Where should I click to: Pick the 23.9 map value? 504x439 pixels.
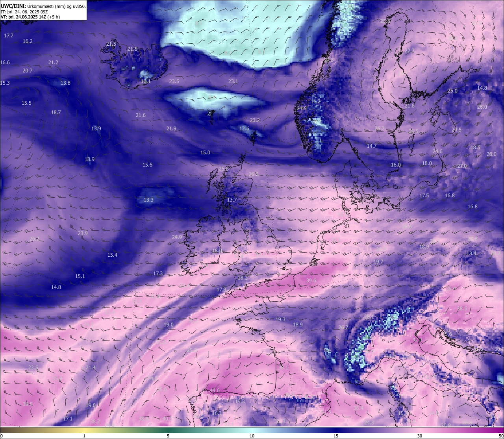[83, 233]
